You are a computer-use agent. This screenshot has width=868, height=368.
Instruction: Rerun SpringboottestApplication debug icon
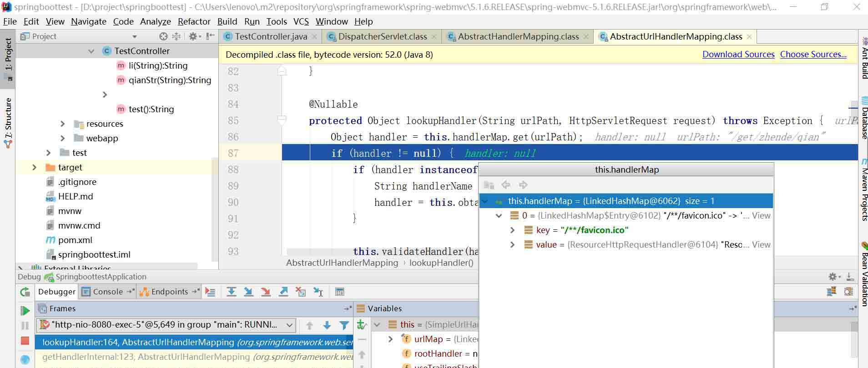click(25, 292)
